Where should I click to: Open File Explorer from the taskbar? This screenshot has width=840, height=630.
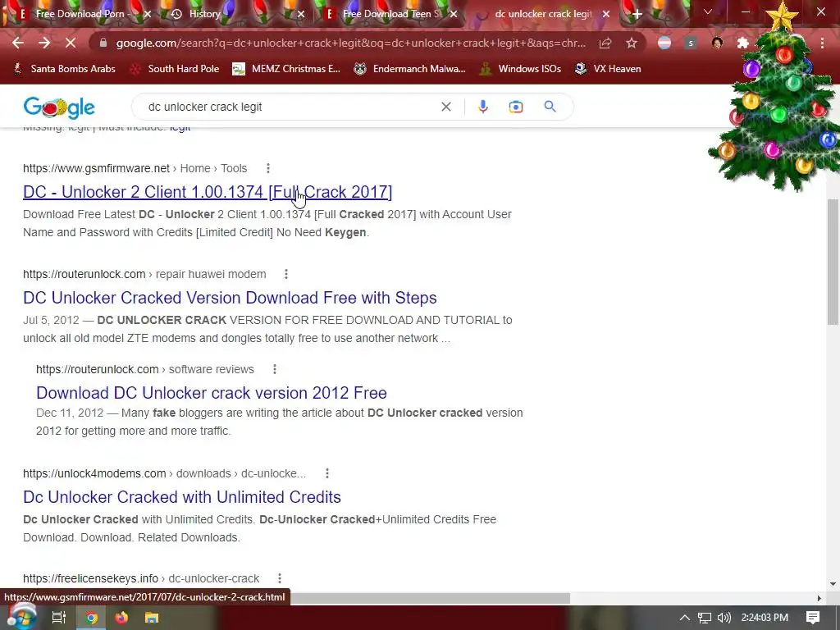tap(152, 618)
